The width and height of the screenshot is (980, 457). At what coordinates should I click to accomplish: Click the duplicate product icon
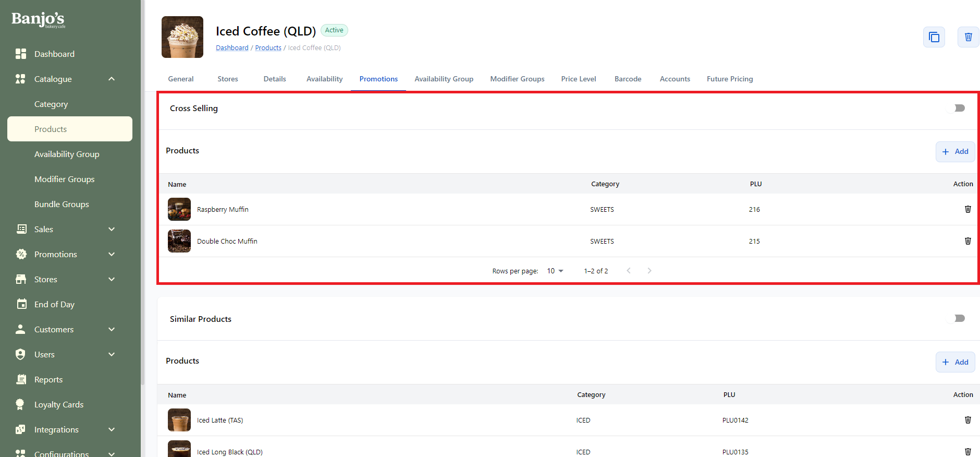click(x=934, y=37)
